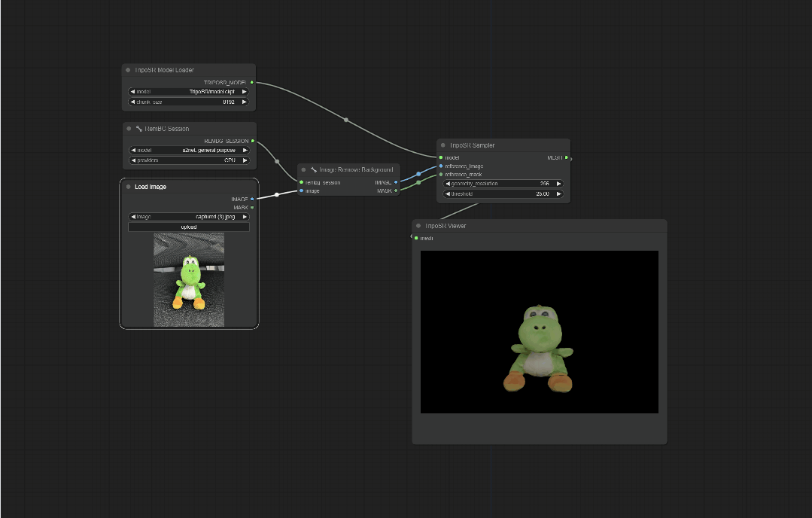Click the midpoint dot on the TRIPOSR_MODEL link
812x518 pixels.
click(346, 120)
